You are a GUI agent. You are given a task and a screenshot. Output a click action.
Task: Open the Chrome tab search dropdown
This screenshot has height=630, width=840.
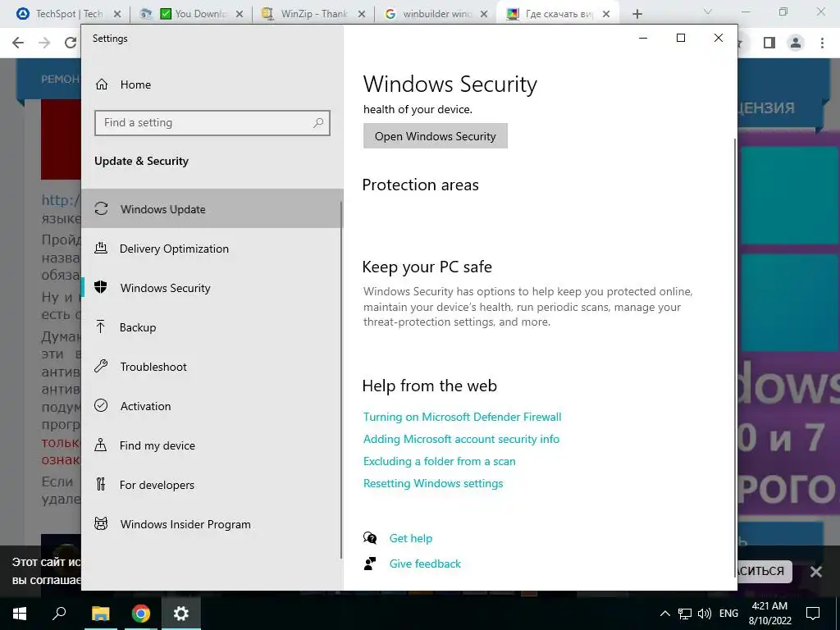[x=707, y=11]
